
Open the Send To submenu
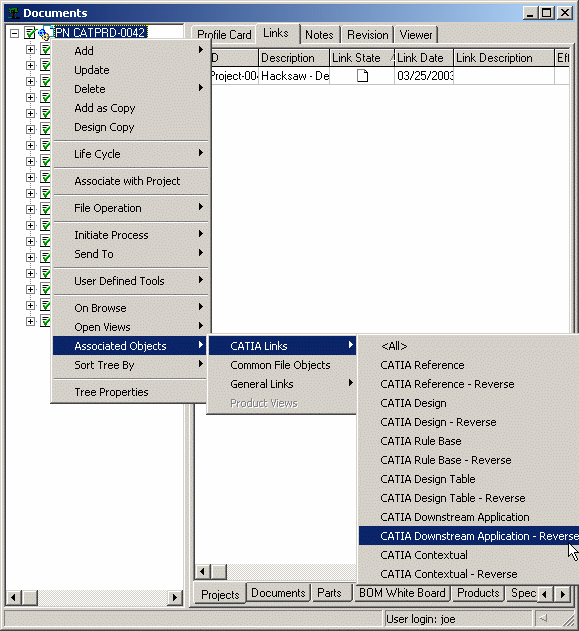(x=130, y=254)
